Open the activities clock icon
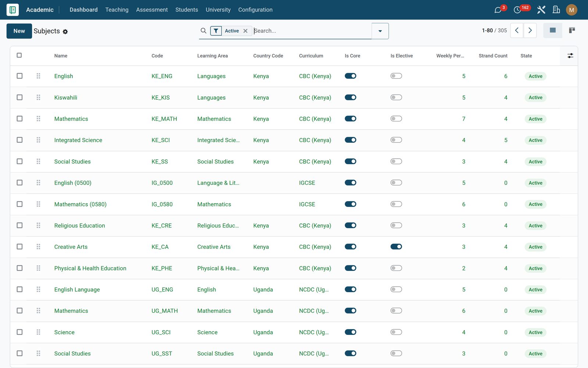The height and width of the screenshot is (368, 588). point(517,10)
